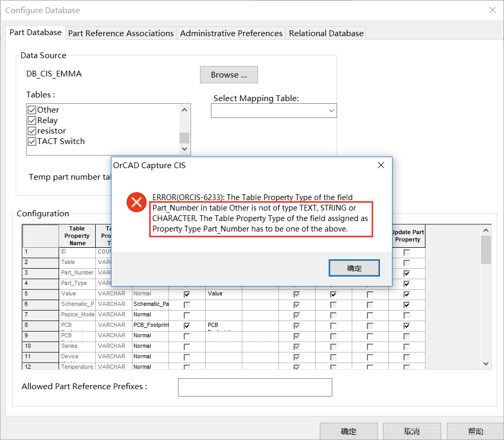Toggle eighth-column checkbox in Value row
The width and height of the screenshot is (504, 440).
coord(333,294)
